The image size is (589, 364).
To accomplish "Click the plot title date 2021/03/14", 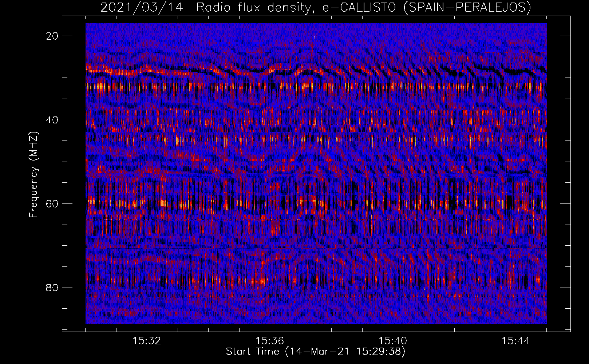I will coord(142,7).
